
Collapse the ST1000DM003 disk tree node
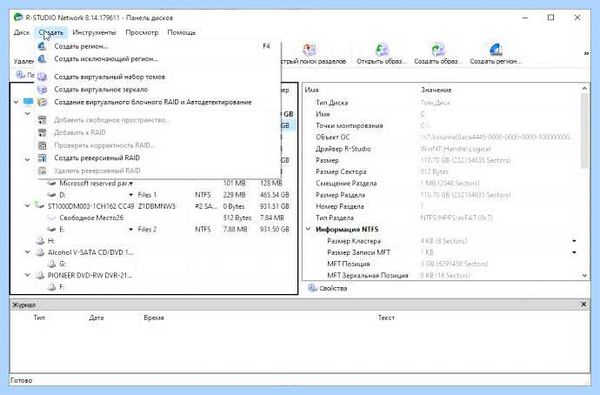27,206
